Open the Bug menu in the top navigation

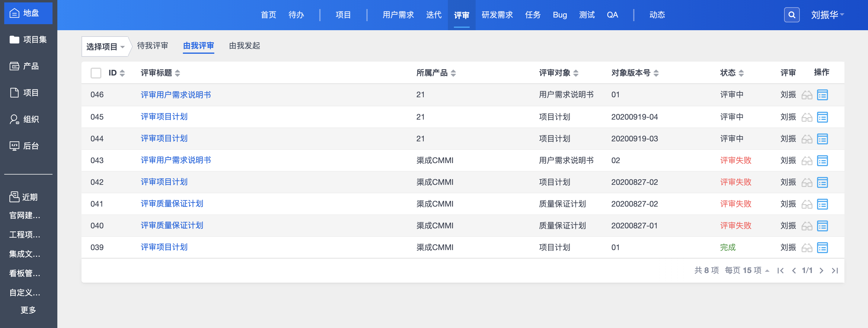(x=560, y=15)
